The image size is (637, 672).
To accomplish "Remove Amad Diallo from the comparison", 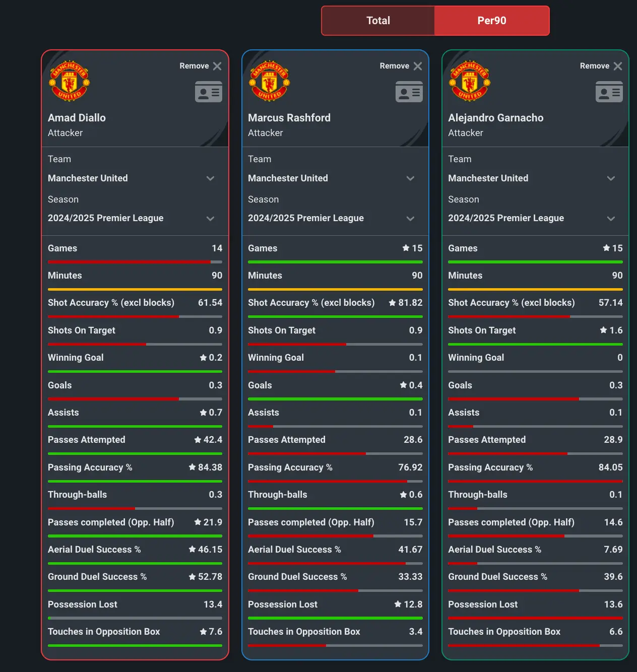I will coord(217,65).
